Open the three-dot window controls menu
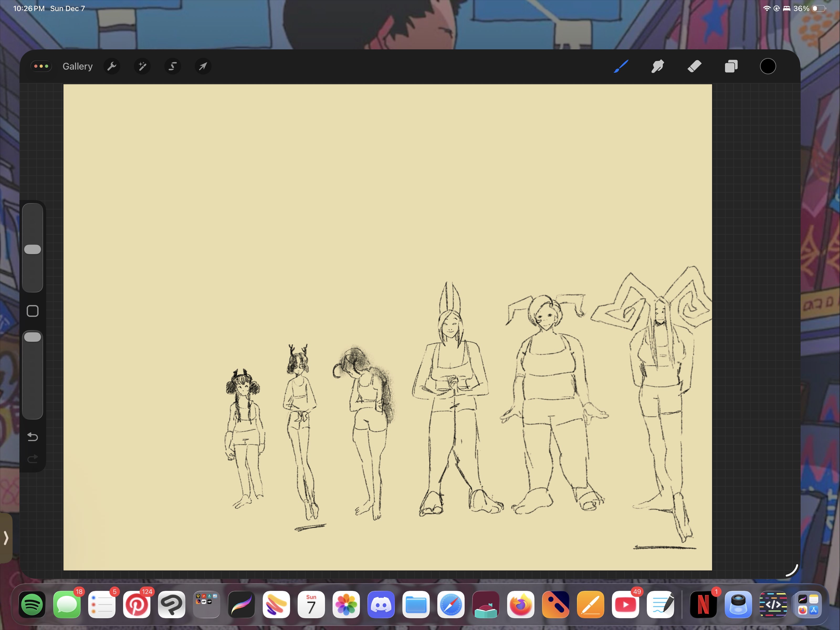Screen dimensions: 840x630 pyautogui.click(x=41, y=66)
